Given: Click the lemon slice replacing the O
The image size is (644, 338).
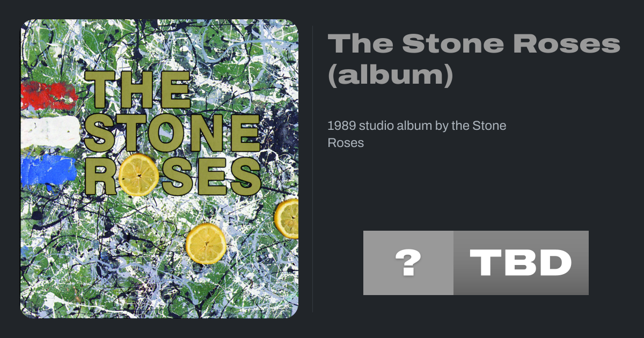Looking at the screenshot, I should [x=138, y=174].
